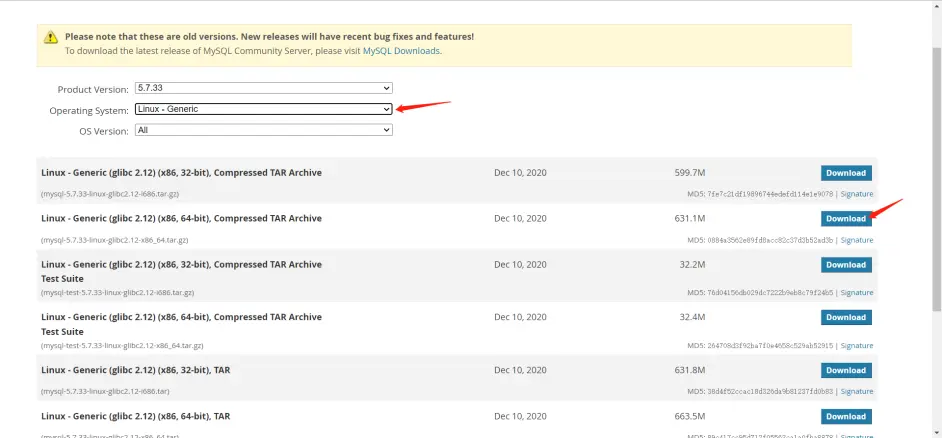The width and height of the screenshot is (942, 438).
Task: Click Dec 10, 2020 date in the 599.7M row
Action: [x=520, y=173]
